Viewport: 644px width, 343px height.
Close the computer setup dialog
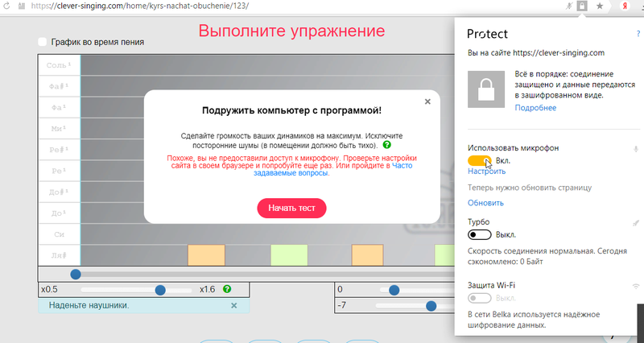[x=427, y=101]
